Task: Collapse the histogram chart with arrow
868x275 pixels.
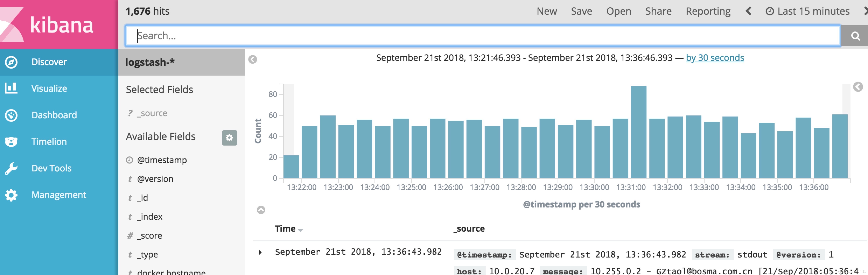Action: click(x=261, y=210)
